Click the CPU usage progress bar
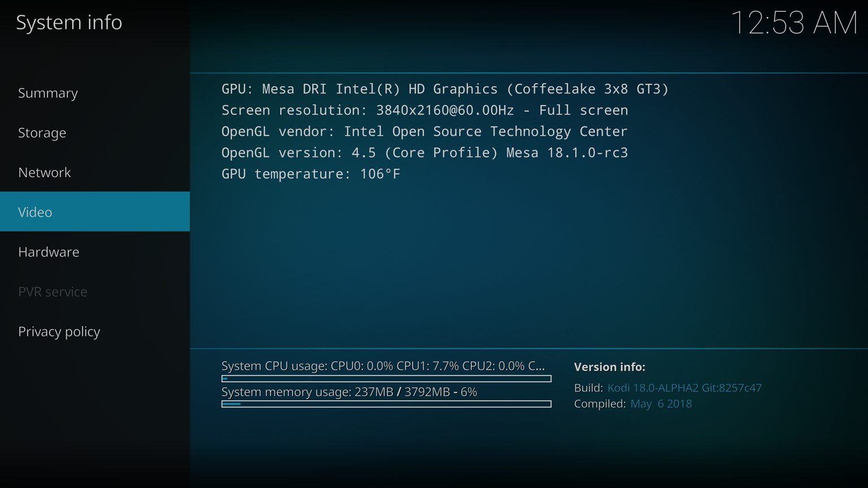Viewport: 868px width, 488px height. 386,379
